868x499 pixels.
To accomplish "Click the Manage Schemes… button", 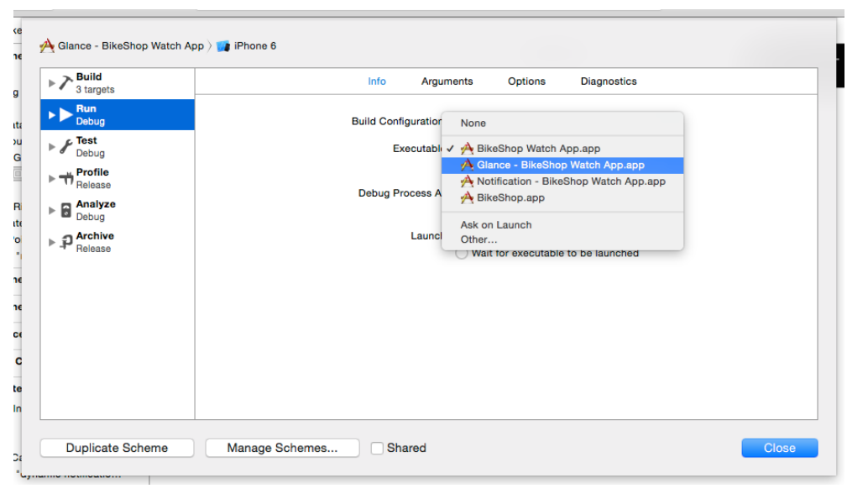I will [282, 448].
